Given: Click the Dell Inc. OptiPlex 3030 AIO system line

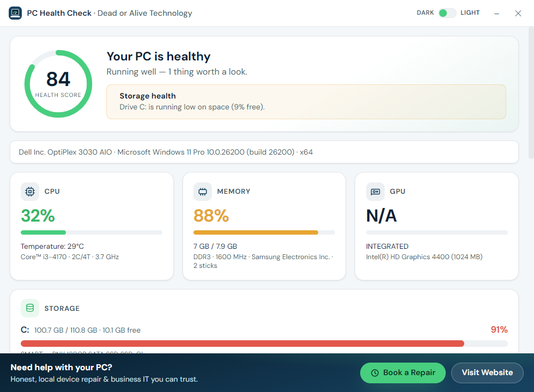Looking at the screenshot, I should point(166,152).
